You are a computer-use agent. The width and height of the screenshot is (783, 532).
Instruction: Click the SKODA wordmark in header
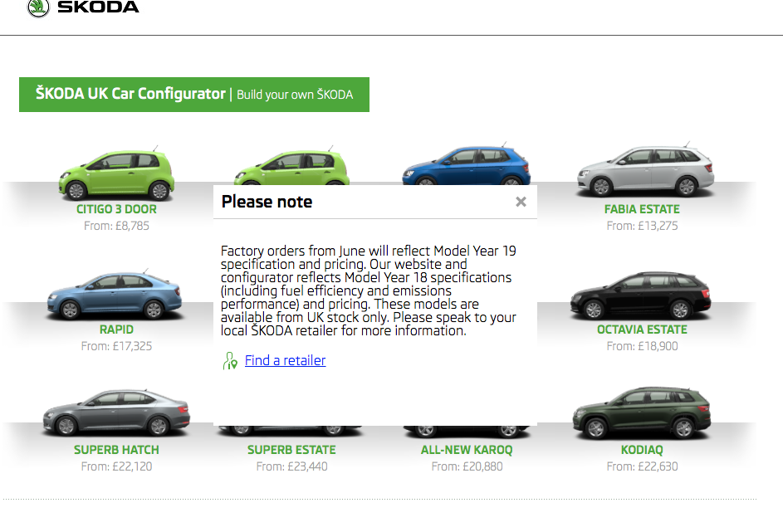(x=98, y=7)
